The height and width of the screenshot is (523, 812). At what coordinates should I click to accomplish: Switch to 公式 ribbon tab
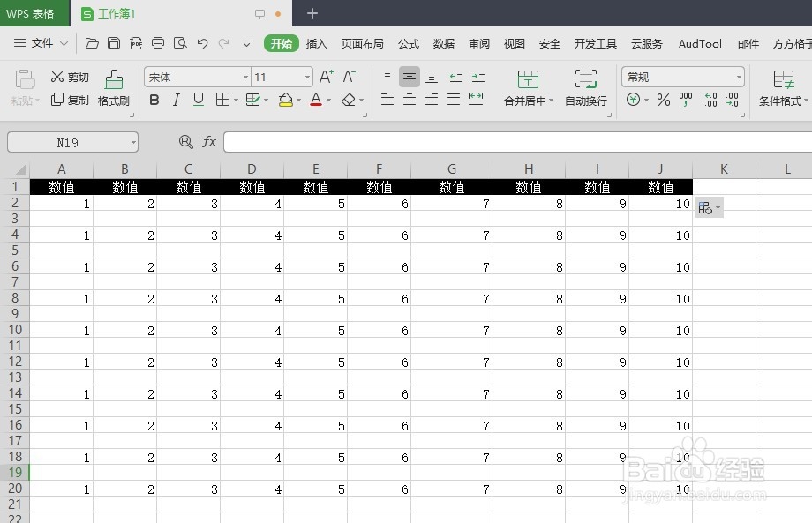click(x=409, y=43)
